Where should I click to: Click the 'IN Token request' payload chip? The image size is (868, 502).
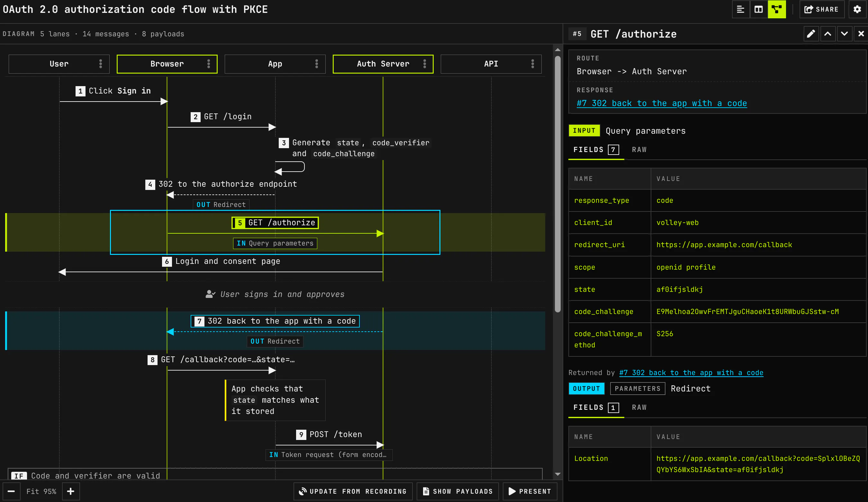[329, 455]
